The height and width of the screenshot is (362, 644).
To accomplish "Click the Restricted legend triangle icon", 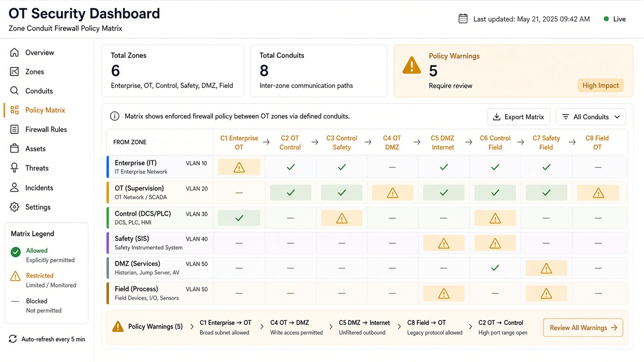I will [x=16, y=276].
